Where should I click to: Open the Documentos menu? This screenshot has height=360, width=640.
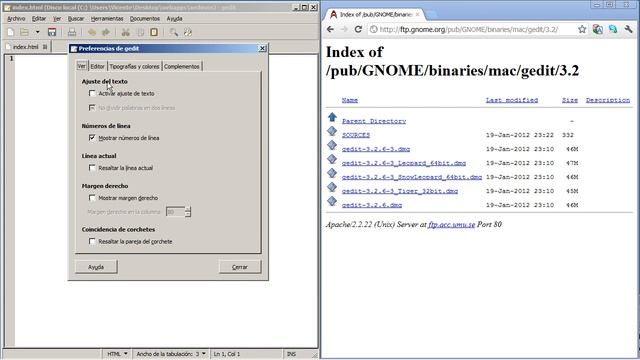(145, 19)
